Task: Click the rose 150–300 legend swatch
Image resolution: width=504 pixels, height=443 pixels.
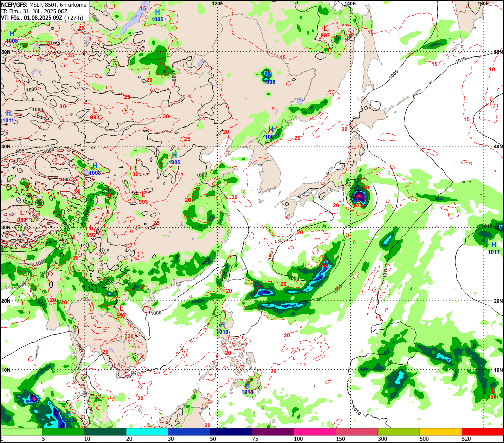Action: pyautogui.click(x=357, y=432)
